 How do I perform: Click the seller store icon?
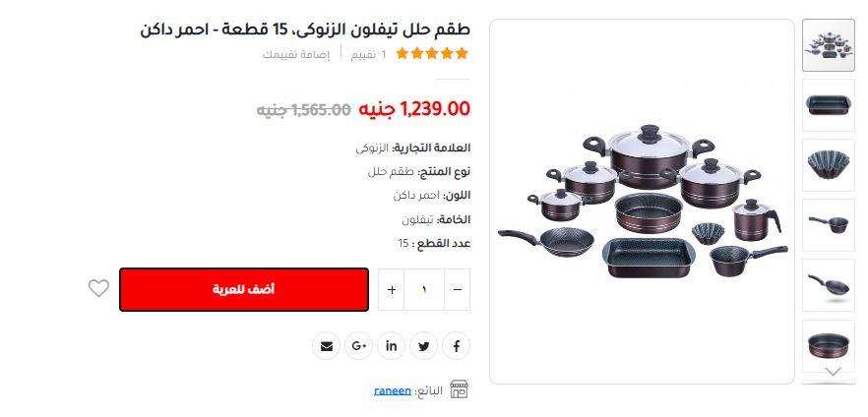coord(459,389)
